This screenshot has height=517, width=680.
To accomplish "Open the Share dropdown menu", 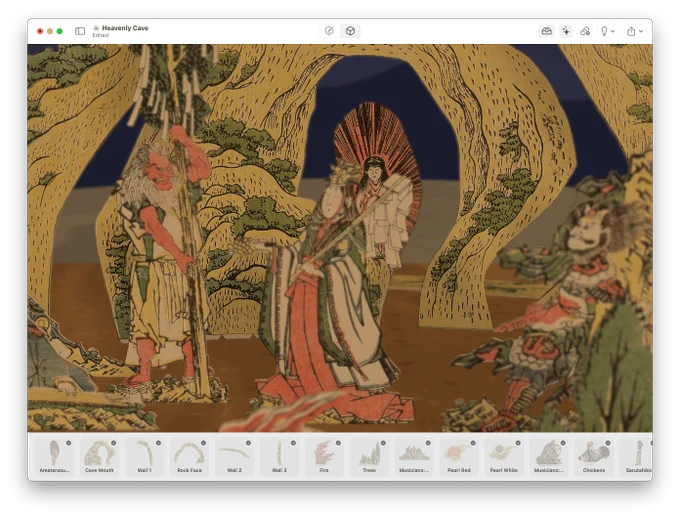I will coord(634,31).
